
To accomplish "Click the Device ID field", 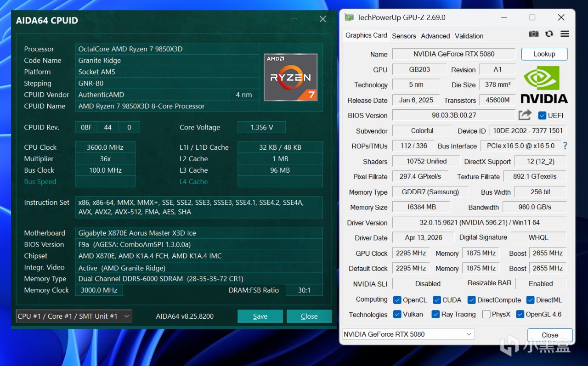I will coord(528,131).
